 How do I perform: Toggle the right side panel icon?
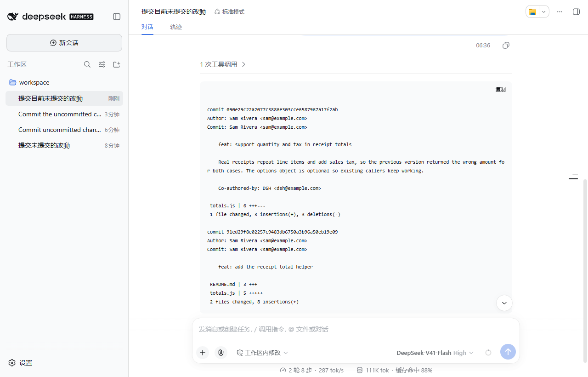click(x=576, y=12)
